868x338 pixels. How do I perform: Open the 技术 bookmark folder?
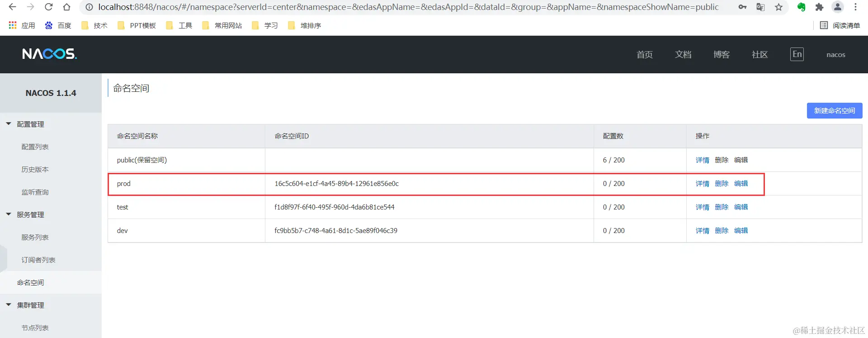(x=94, y=25)
